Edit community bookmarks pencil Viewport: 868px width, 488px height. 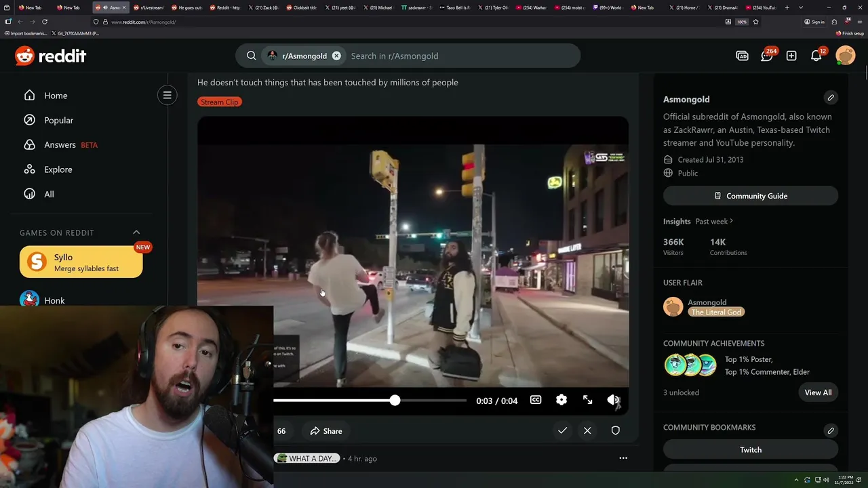[831, 430]
